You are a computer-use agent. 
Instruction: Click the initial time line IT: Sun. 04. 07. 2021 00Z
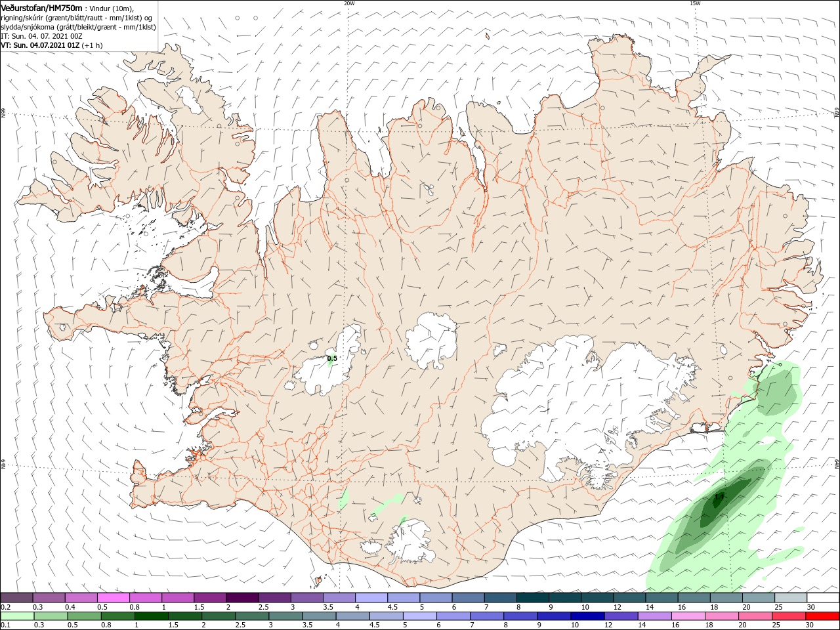point(42,36)
